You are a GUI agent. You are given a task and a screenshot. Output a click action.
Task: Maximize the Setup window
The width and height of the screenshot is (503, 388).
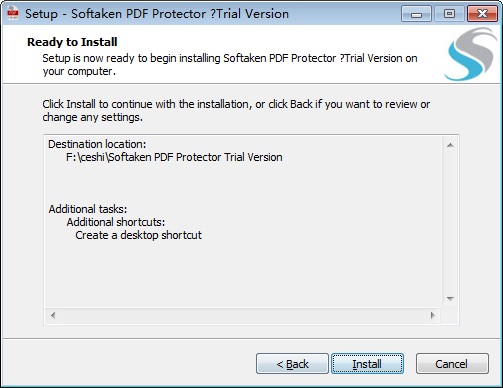pos(449,14)
